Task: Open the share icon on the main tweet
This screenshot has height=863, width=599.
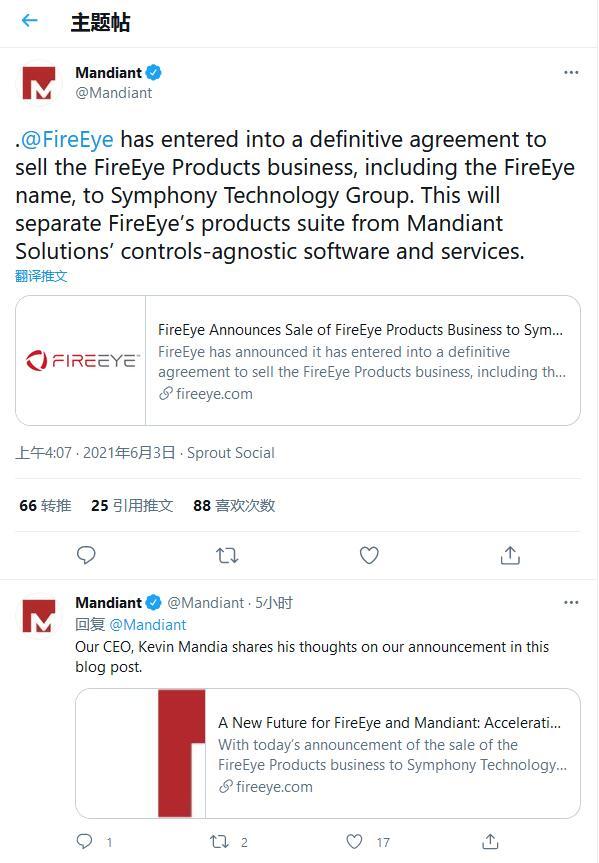Action: (x=510, y=555)
